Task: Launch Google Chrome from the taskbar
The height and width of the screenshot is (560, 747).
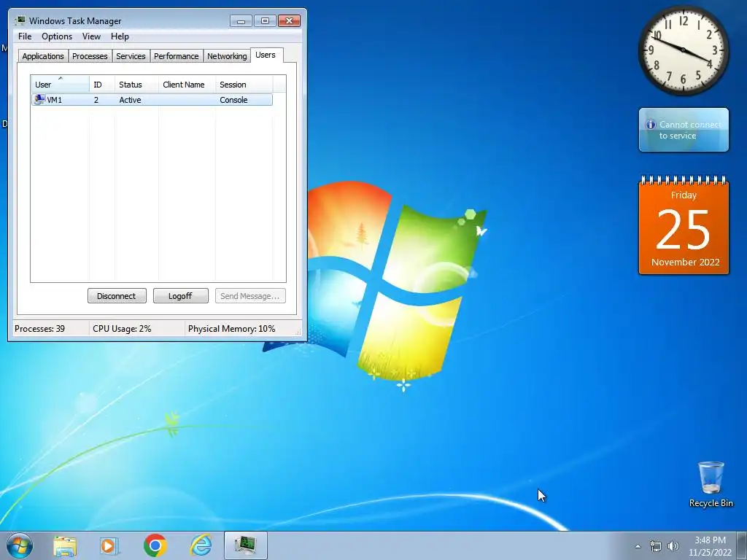Action: 155,545
